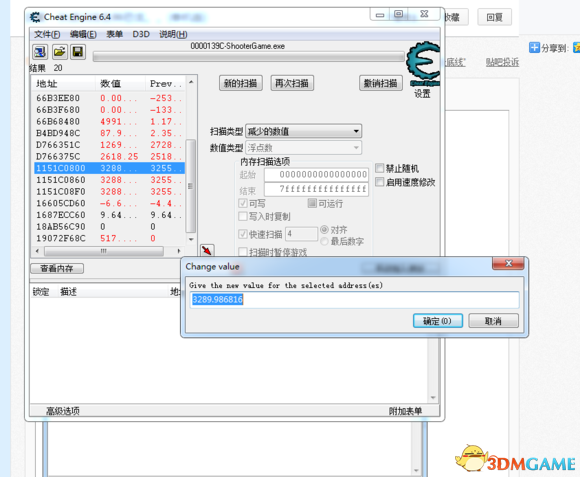
Task: Click the Cheat Engine logo settings icon
Action: tap(423, 64)
